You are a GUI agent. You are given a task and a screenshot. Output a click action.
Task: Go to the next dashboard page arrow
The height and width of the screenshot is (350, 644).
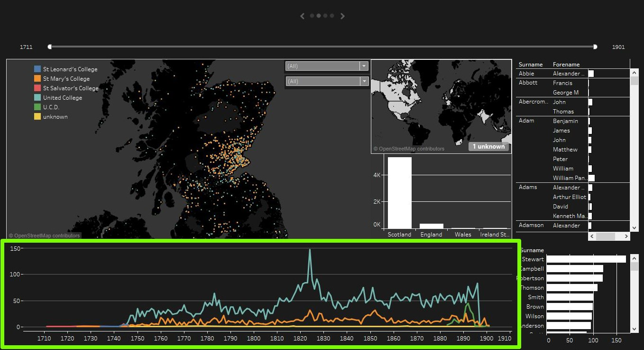(342, 16)
